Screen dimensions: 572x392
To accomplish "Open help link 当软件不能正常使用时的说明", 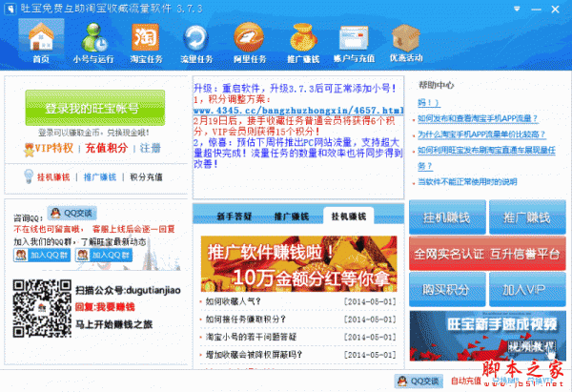I will coord(467,182).
